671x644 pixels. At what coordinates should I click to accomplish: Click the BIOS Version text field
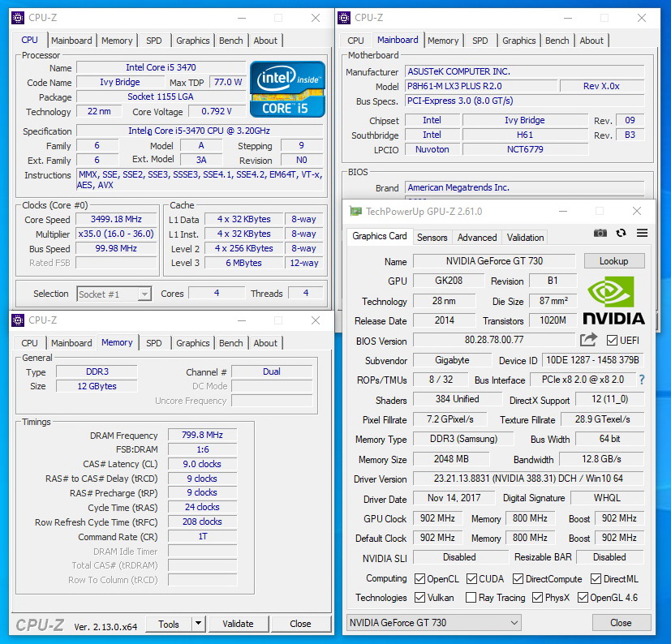click(x=495, y=340)
